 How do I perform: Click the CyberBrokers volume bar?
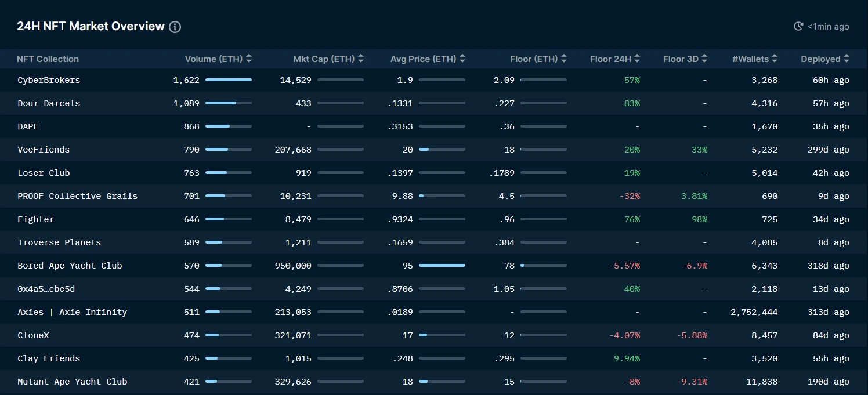click(228, 79)
